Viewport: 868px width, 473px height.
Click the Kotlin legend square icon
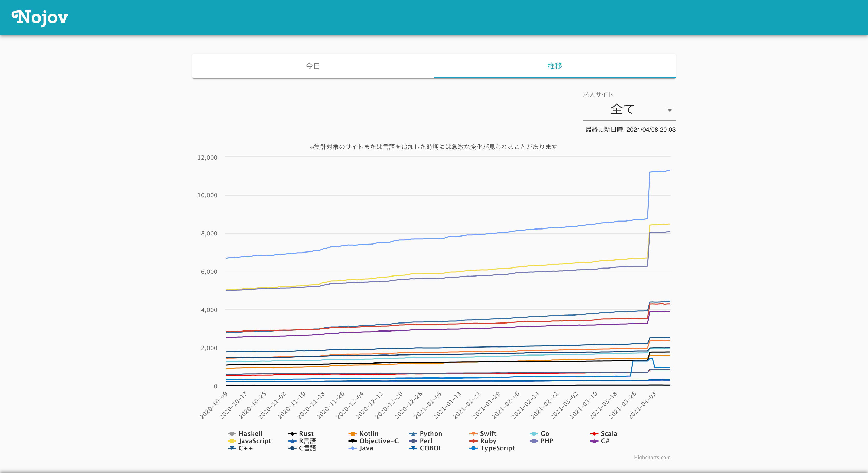coord(352,433)
